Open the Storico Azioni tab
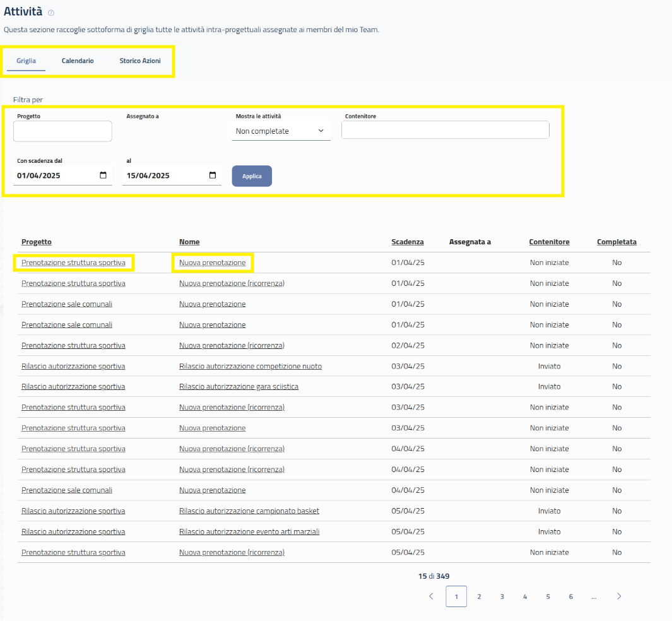The width and height of the screenshot is (672, 621). (x=140, y=61)
